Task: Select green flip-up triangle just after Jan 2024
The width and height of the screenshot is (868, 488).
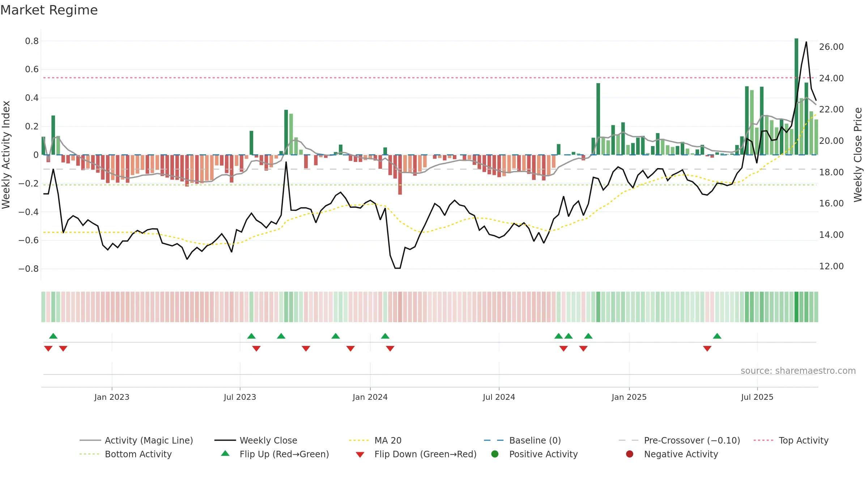Action: coord(385,336)
